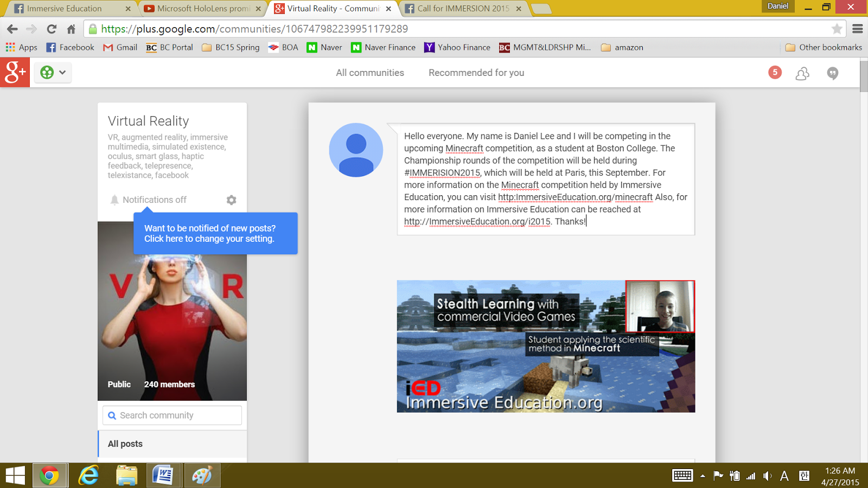Click the Chrome taskbar icon
This screenshot has width=868, height=488.
tap(49, 476)
